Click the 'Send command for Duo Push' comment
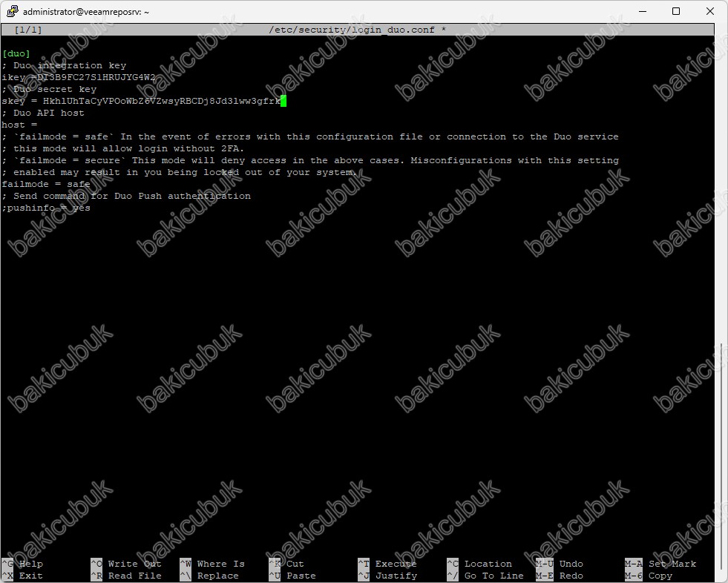Screen dimensions: 728x583 [126, 196]
